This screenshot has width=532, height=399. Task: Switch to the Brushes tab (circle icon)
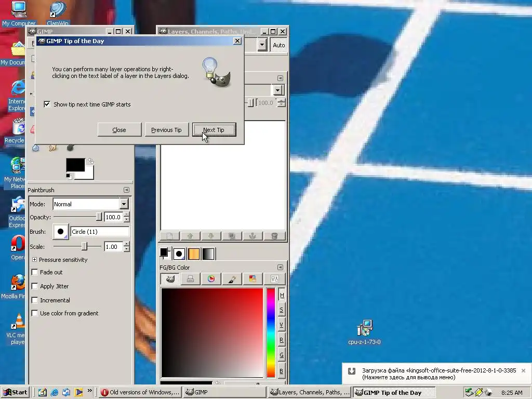tap(179, 254)
